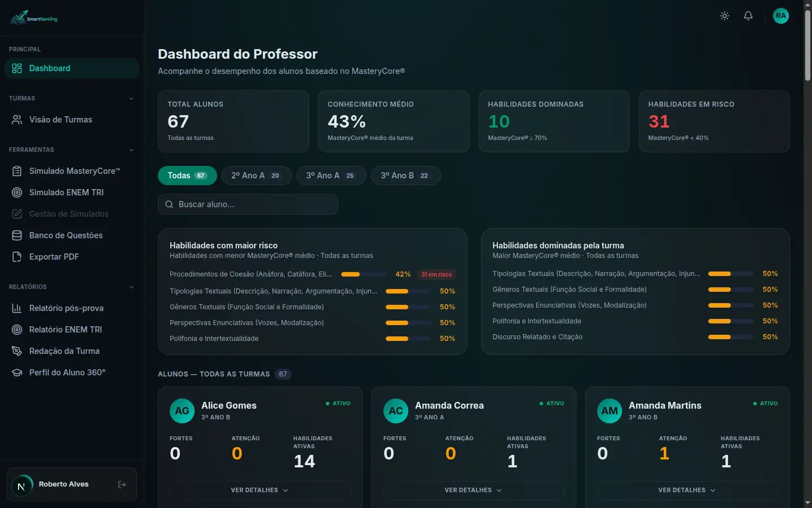This screenshot has width=812, height=508.
Task: Open Dashboard in the sidebar
Action: 72,68
